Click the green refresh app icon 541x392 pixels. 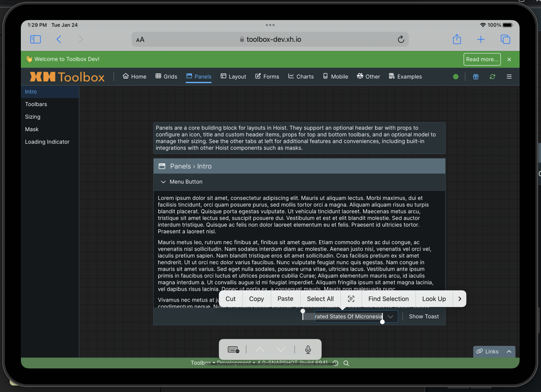tap(492, 77)
